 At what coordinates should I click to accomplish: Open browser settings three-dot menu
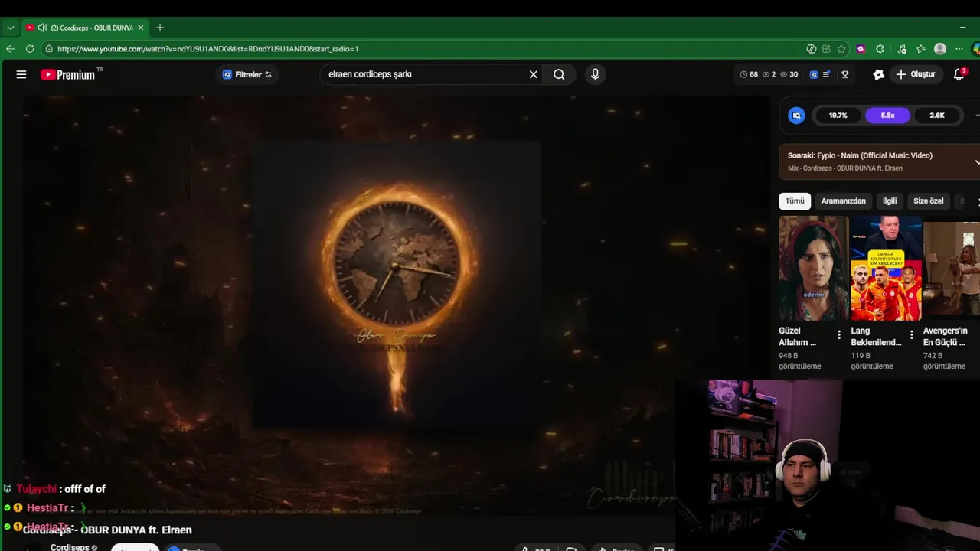point(959,49)
